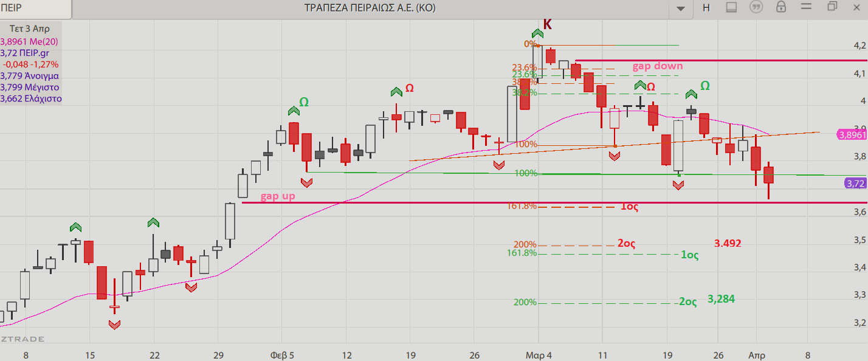Open the hamburger menu lines icon
This screenshot has height=361, width=868.
807,8
